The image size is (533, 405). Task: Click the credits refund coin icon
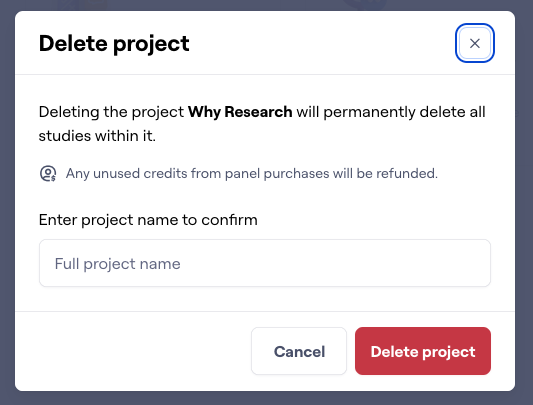point(48,173)
